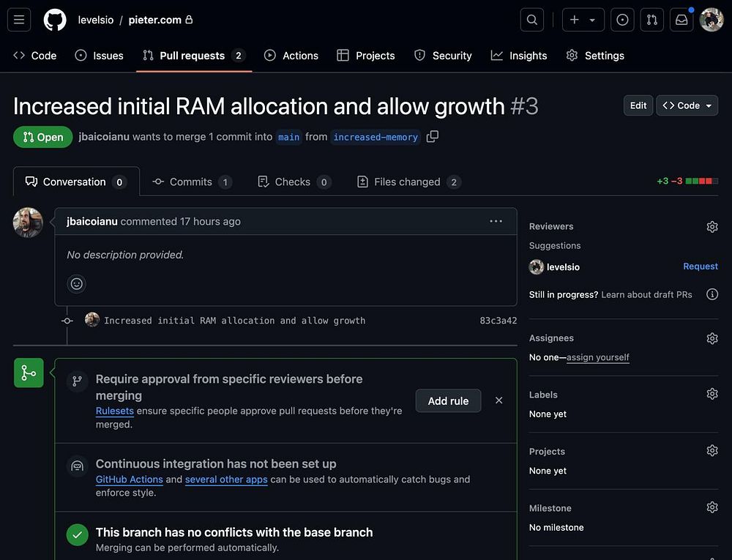732x560 pixels.
Task: Open the Milestone gear settings
Action: 712,507
